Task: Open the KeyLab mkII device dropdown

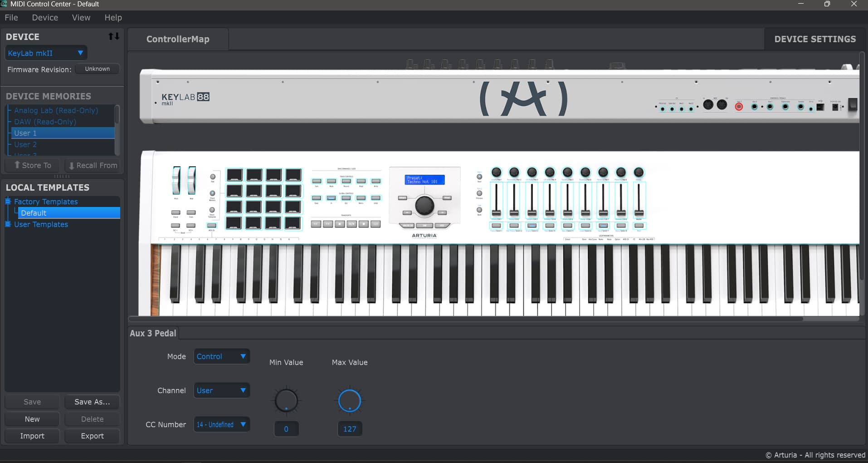Action: pos(45,53)
